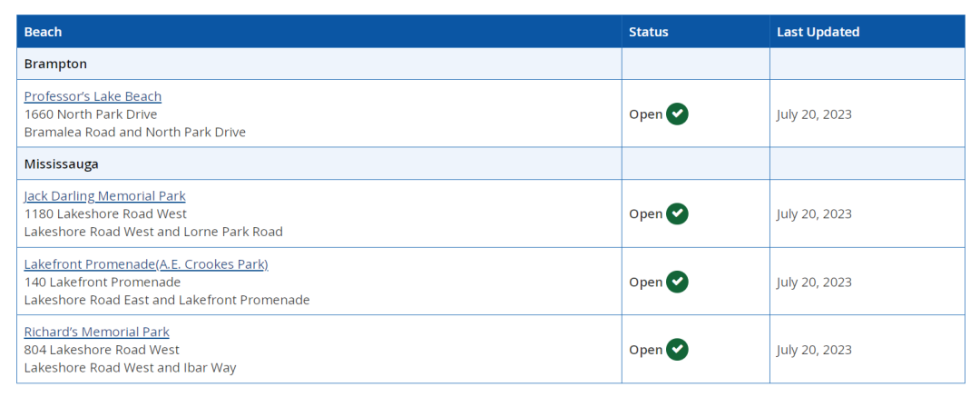Click the 1180 Lakeshore Road West address
Viewport: 980px width, 397px height.
(105, 213)
